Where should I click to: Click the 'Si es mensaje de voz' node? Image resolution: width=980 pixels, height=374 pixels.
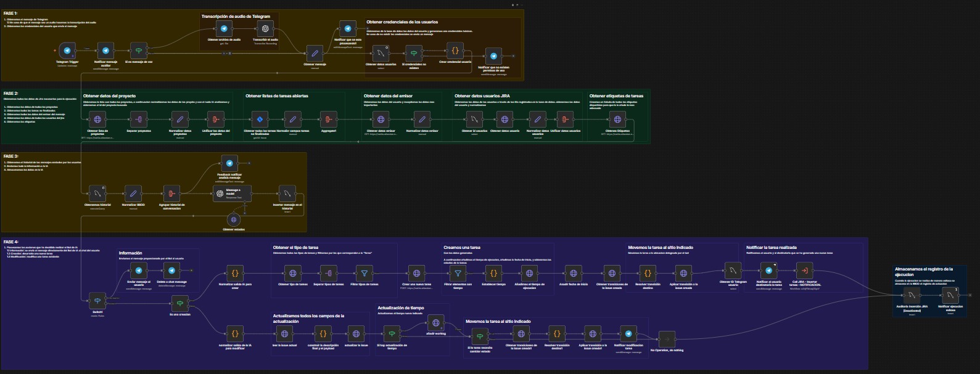pyautogui.click(x=139, y=51)
